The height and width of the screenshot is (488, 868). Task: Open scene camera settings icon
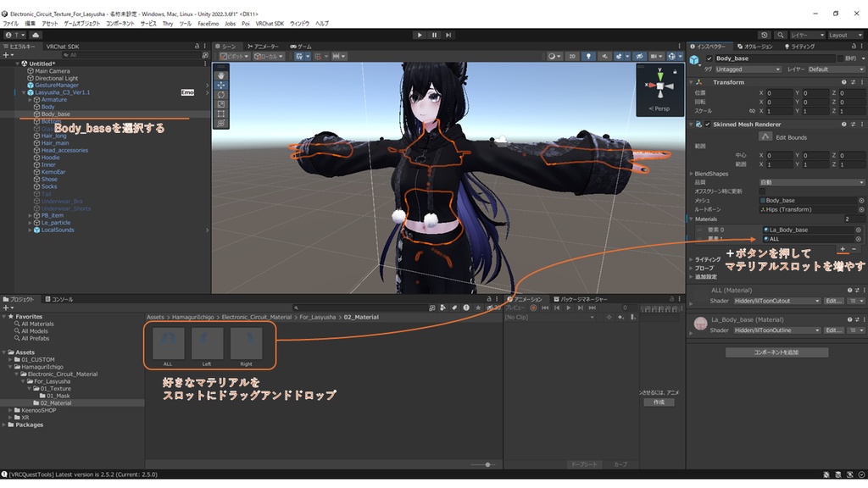(657, 56)
